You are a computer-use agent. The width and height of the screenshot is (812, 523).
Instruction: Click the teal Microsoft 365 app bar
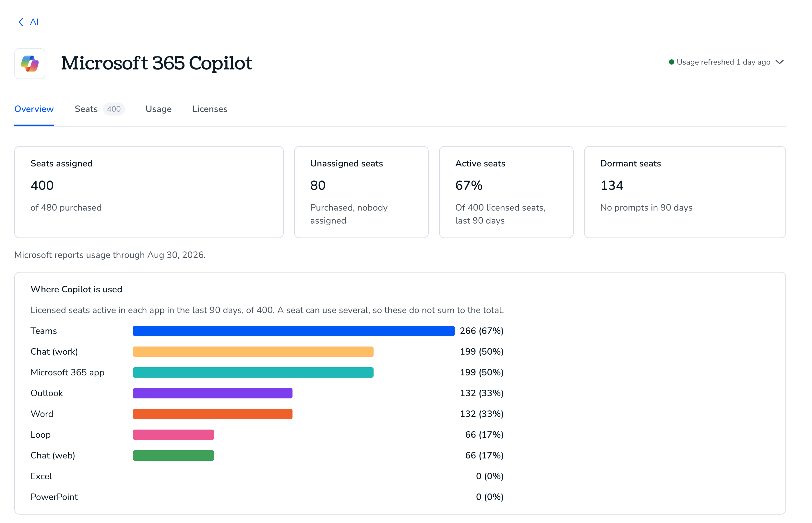click(x=253, y=372)
